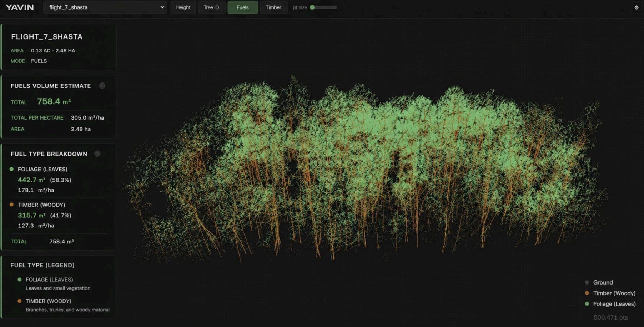Select the foliage volume 442.7 m³
This screenshot has width=644, height=327.
click(x=32, y=180)
